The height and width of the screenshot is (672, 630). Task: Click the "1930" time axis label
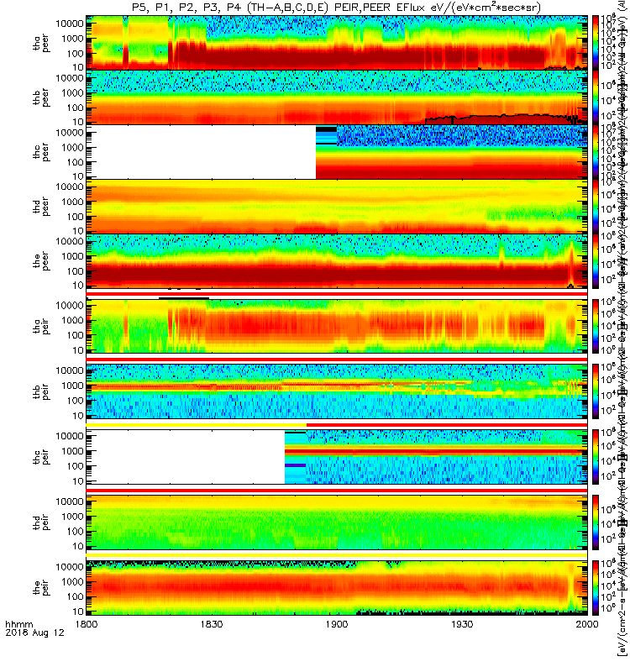pyautogui.click(x=462, y=624)
